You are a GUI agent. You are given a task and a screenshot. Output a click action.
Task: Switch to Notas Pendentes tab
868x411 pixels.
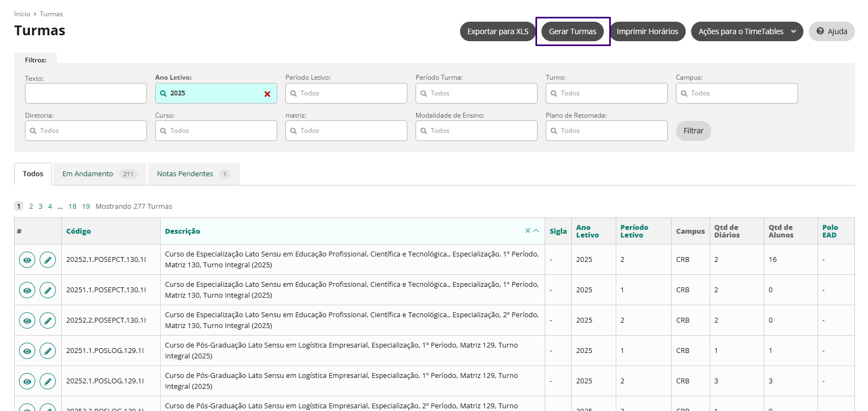tap(194, 174)
